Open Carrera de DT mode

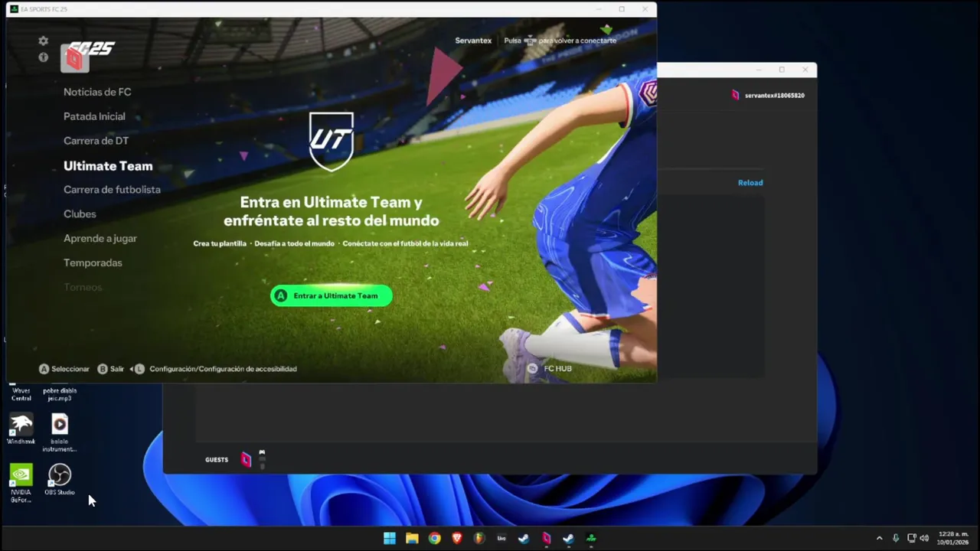tap(96, 141)
